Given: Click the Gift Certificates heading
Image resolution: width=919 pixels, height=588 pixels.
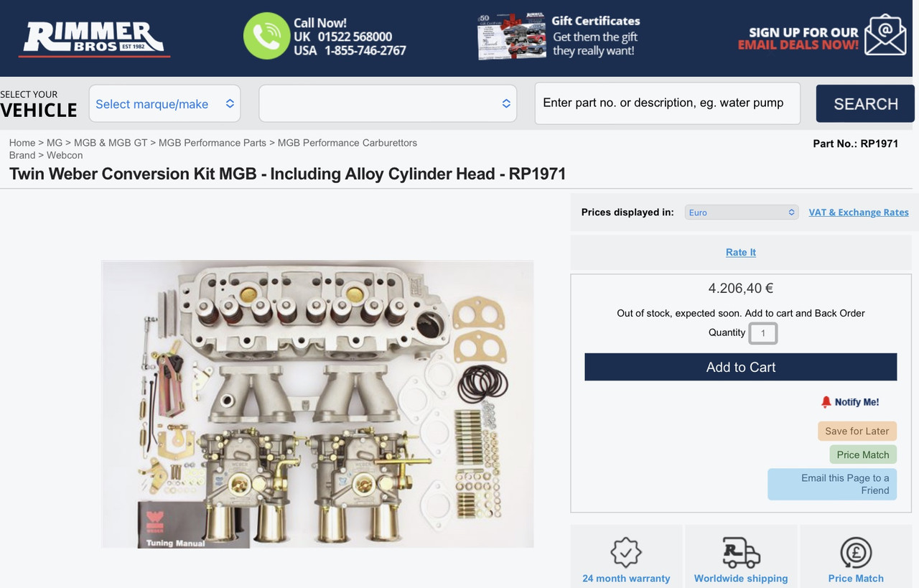Looking at the screenshot, I should pyautogui.click(x=595, y=21).
